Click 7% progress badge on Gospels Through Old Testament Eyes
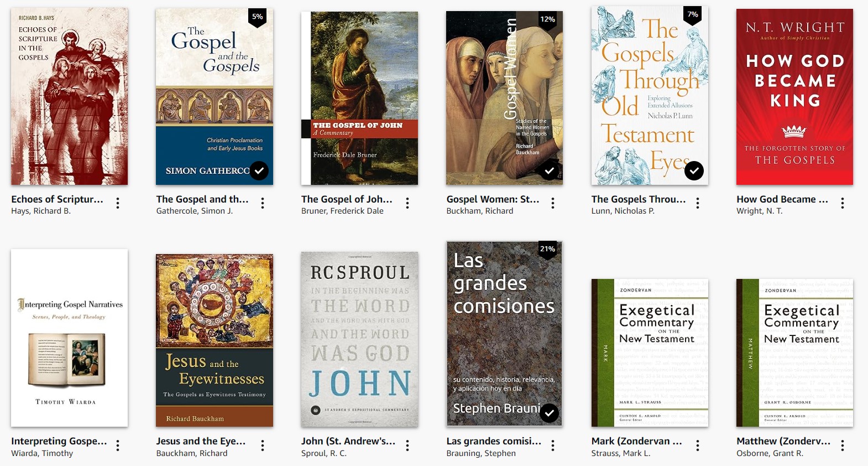868x466 pixels. point(693,15)
